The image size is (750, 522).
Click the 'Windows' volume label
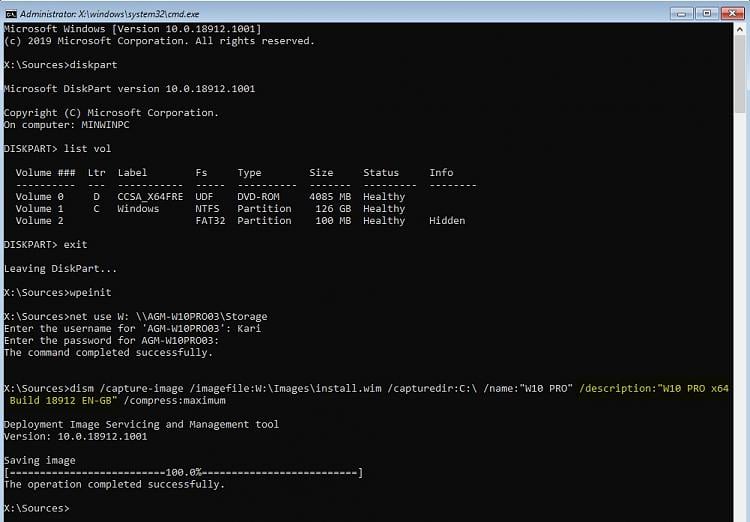pyautogui.click(x=138, y=209)
